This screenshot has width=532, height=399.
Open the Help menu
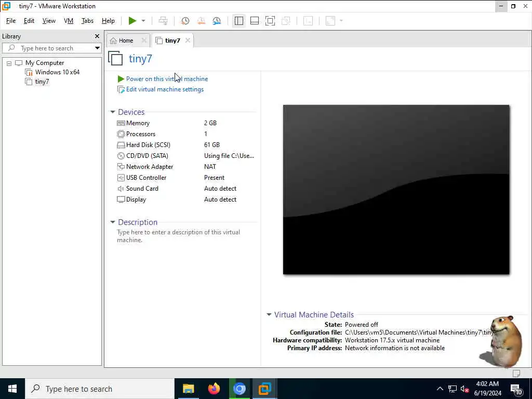point(108,21)
